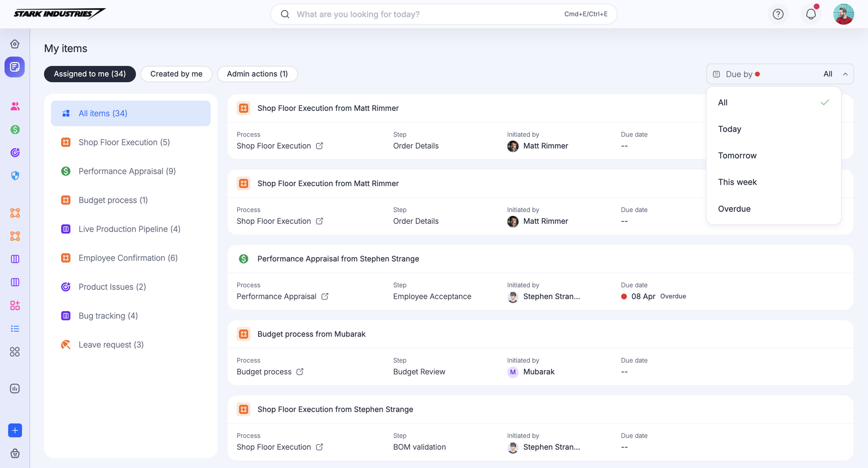Viewport: 868px width, 468px height.
Task: Switch to Admin actions tab
Action: pyautogui.click(x=257, y=74)
